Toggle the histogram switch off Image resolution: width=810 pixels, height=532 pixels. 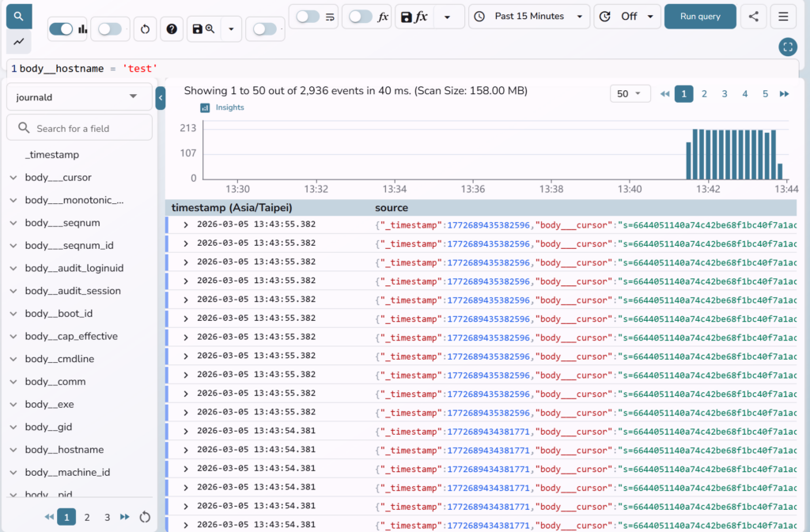(61, 29)
